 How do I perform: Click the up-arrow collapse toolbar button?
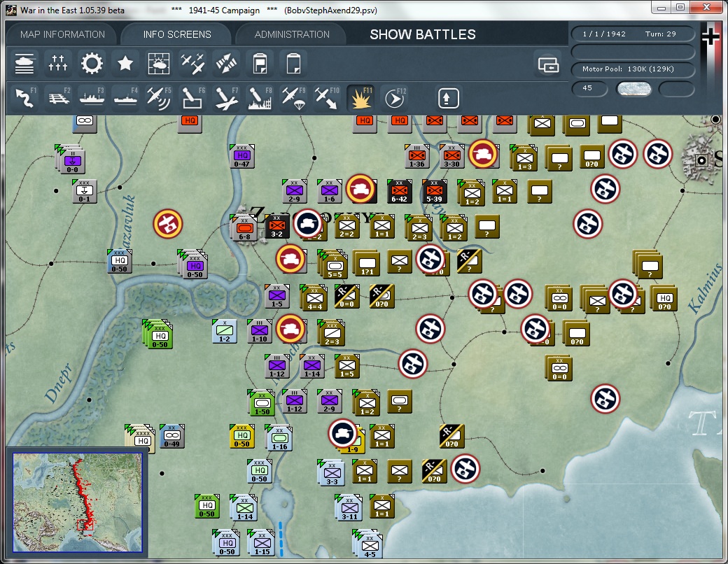(x=448, y=98)
